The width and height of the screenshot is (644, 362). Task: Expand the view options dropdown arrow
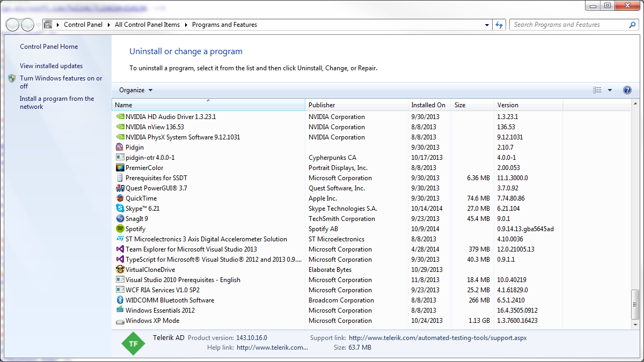tap(610, 90)
